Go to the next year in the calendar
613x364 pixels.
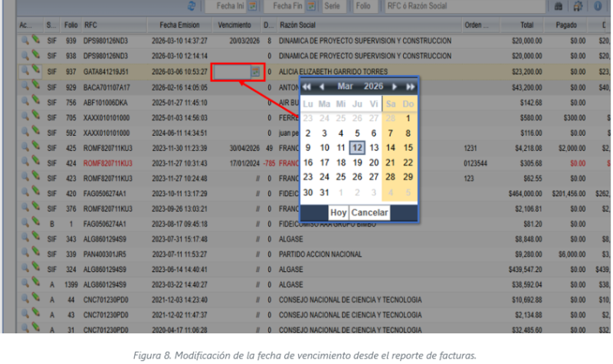tap(410, 87)
